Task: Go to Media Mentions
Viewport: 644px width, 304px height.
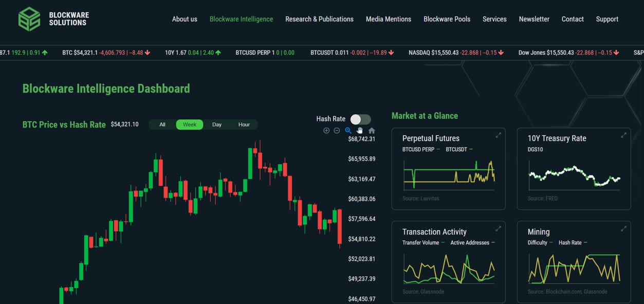Action: tap(389, 19)
